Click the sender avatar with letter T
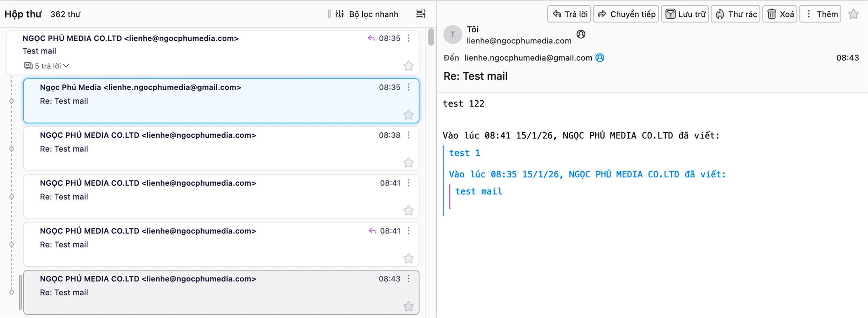Image resolution: width=868 pixels, height=318 pixels. click(x=452, y=35)
